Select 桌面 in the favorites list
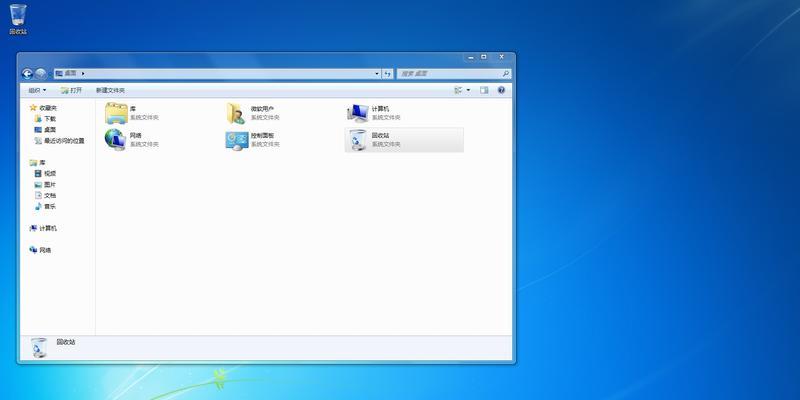Screen dimensions: 800x400 click(x=45, y=130)
